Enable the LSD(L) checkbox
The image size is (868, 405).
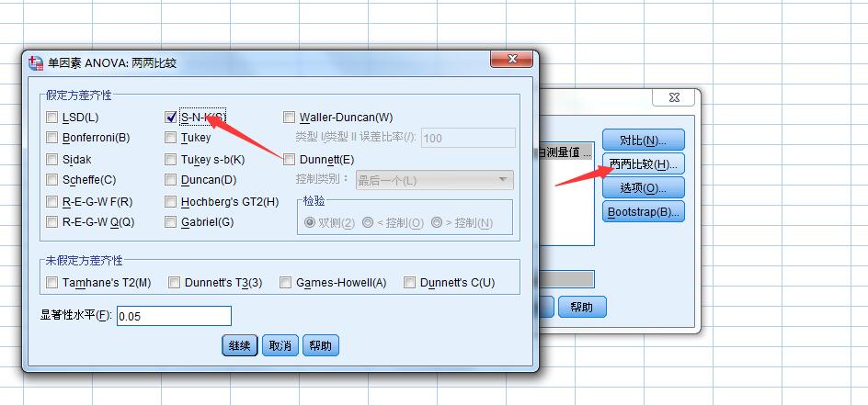pyautogui.click(x=52, y=118)
